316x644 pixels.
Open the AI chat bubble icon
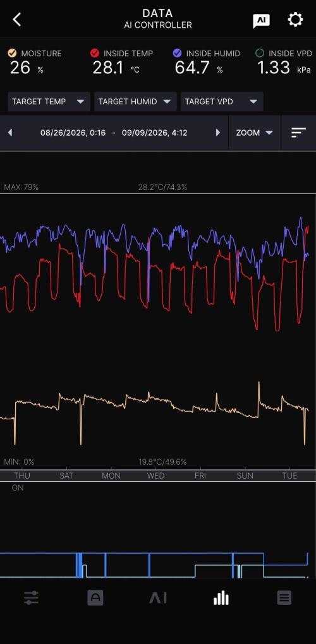pos(262,21)
